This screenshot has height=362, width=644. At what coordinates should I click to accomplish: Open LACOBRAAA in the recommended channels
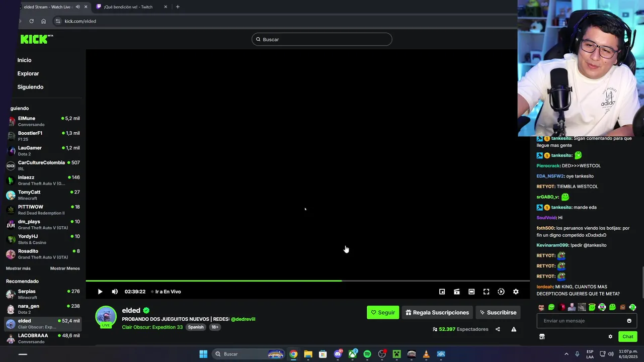(43, 338)
